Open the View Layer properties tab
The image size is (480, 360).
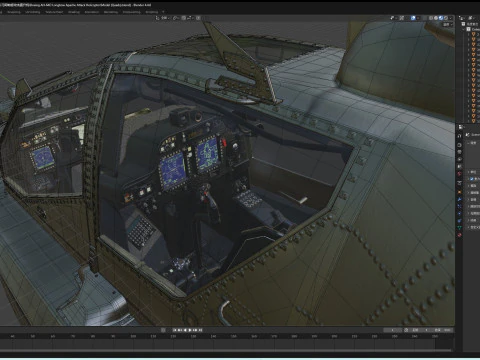click(x=459, y=159)
